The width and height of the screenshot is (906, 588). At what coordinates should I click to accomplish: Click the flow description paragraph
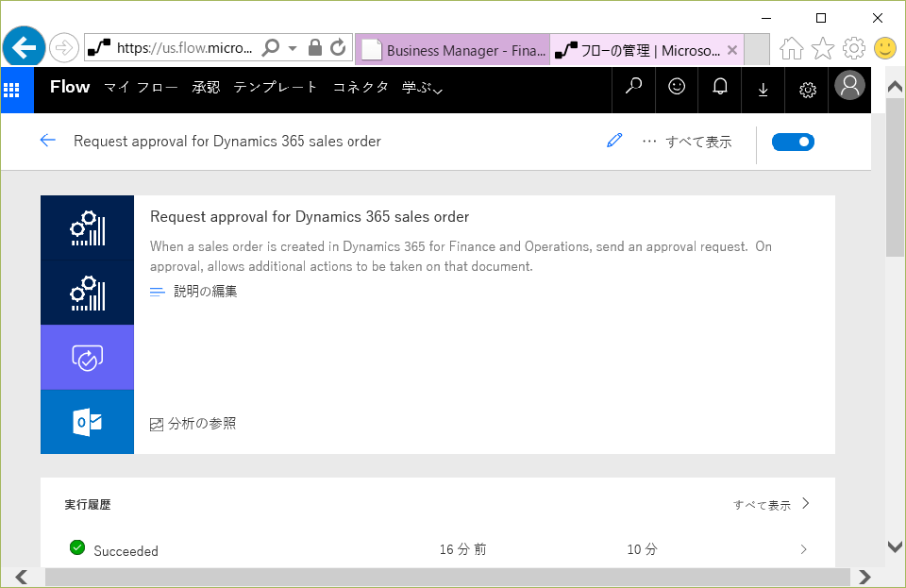pos(461,257)
